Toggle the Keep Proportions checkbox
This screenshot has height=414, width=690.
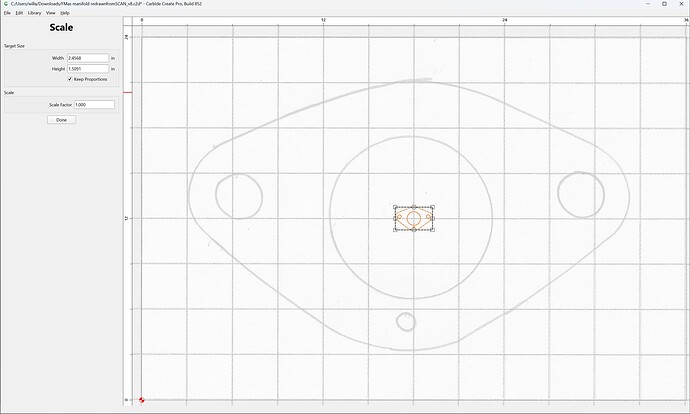[70, 79]
